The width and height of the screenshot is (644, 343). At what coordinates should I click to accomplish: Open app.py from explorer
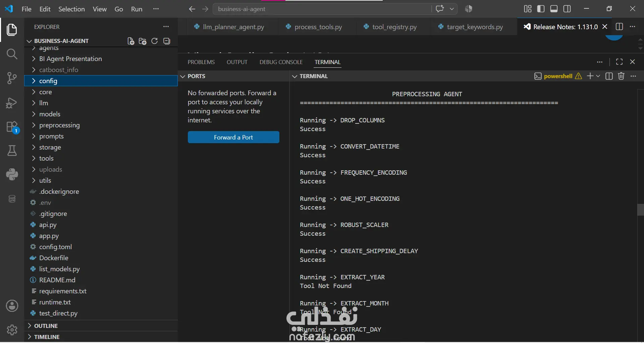(101, 236)
